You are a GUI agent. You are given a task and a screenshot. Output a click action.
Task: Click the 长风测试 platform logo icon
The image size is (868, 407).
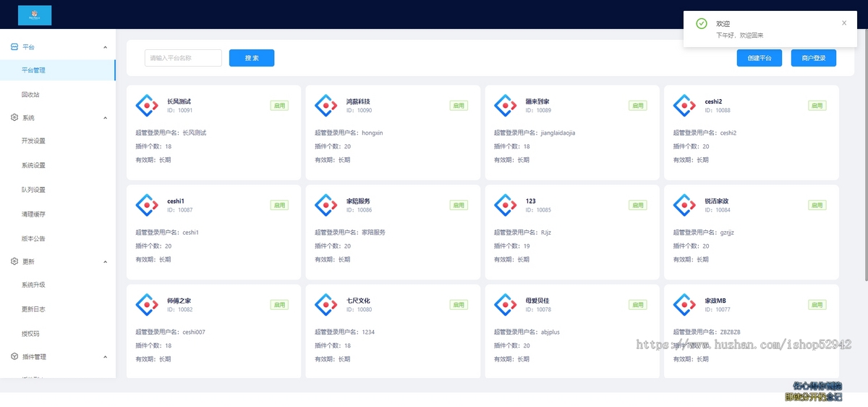[x=147, y=106]
